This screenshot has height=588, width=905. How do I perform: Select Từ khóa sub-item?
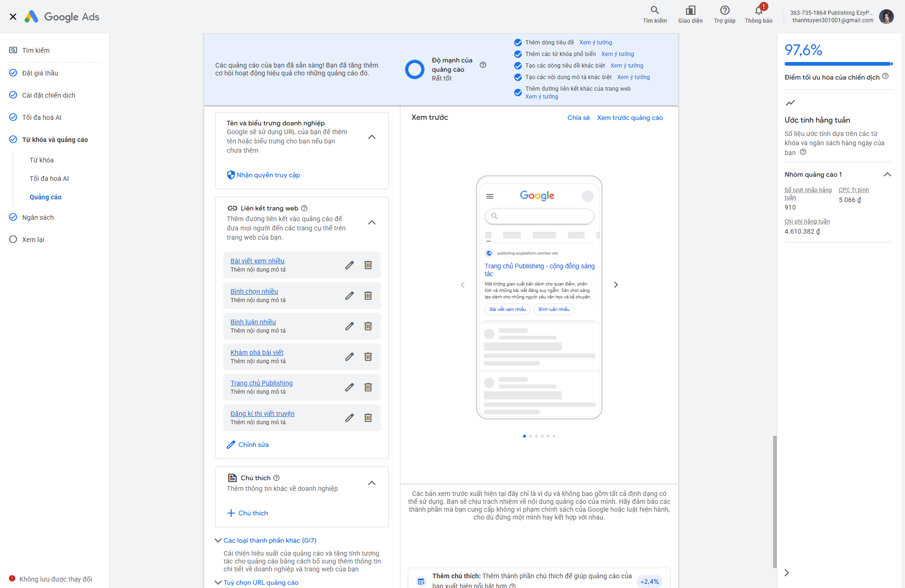coord(42,160)
